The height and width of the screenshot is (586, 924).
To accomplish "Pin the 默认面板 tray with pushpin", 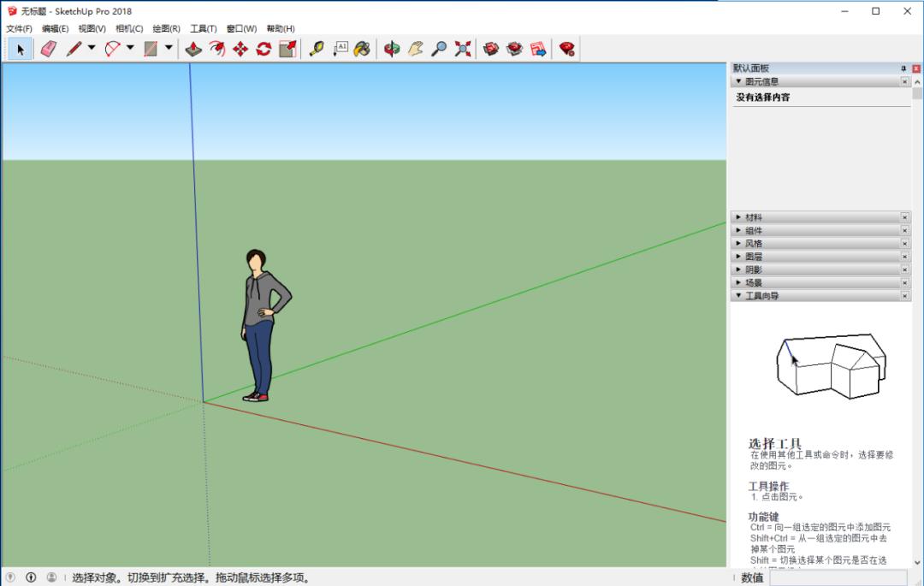I will 903,68.
